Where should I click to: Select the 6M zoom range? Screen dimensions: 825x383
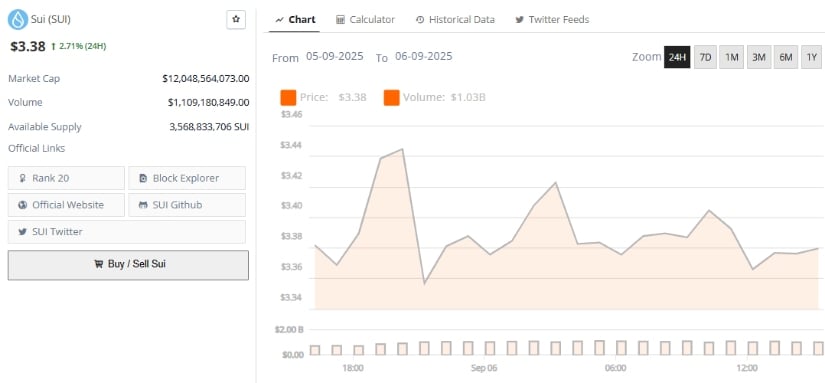coord(785,57)
